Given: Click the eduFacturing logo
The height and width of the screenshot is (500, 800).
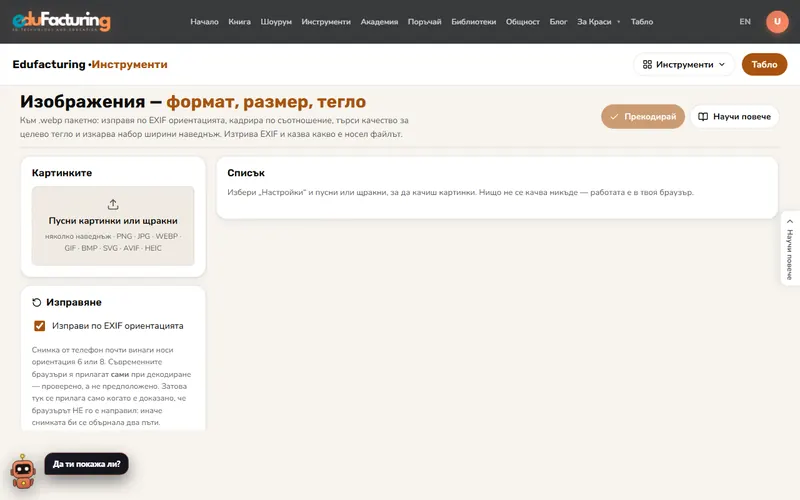Looking at the screenshot, I should [x=61, y=21].
